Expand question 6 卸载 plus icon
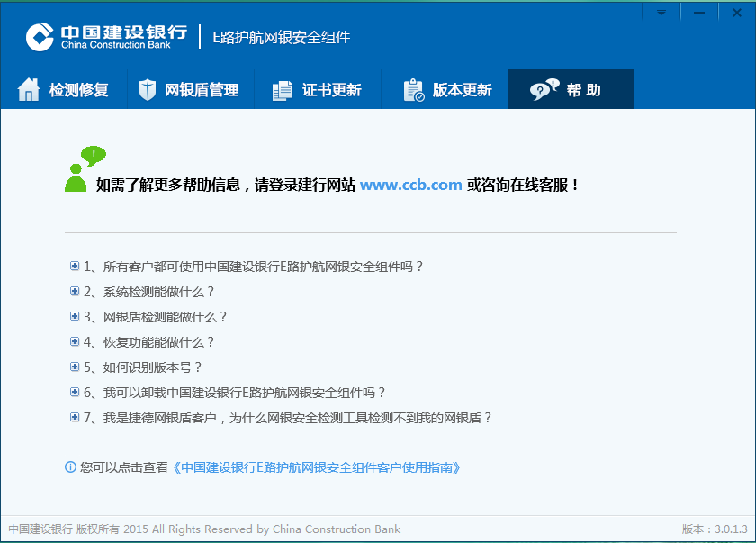 coord(74,392)
